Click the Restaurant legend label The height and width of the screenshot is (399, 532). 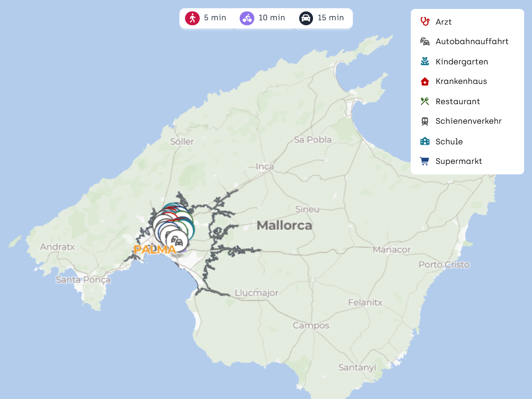[457, 102]
